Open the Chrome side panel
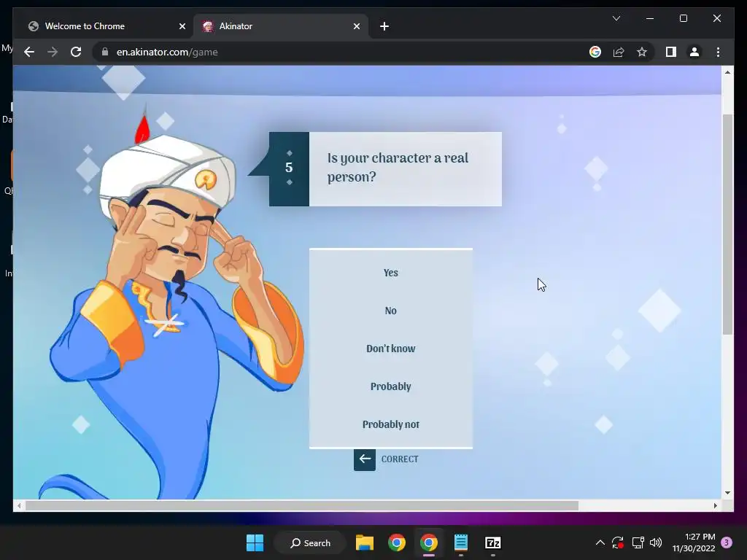 point(671,52)
